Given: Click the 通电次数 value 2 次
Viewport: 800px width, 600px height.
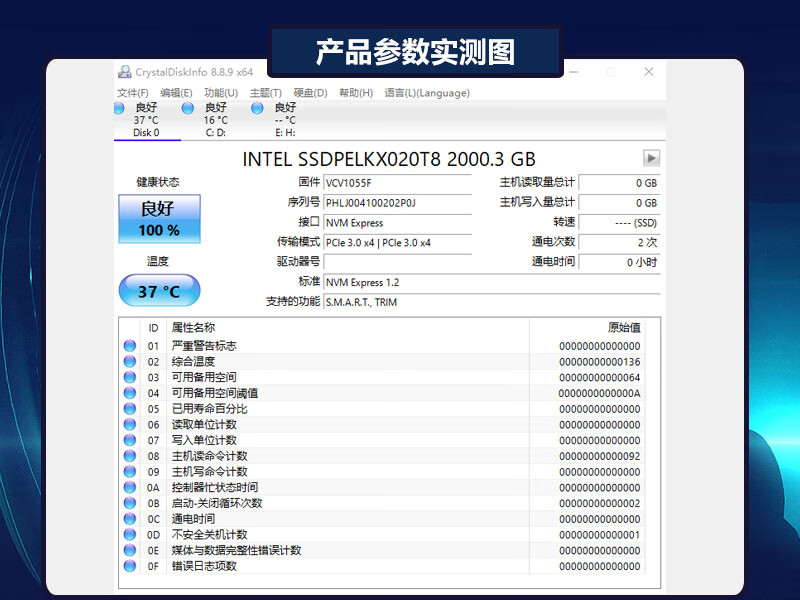Looking at the screenshot, I should (x=619, y=242).
